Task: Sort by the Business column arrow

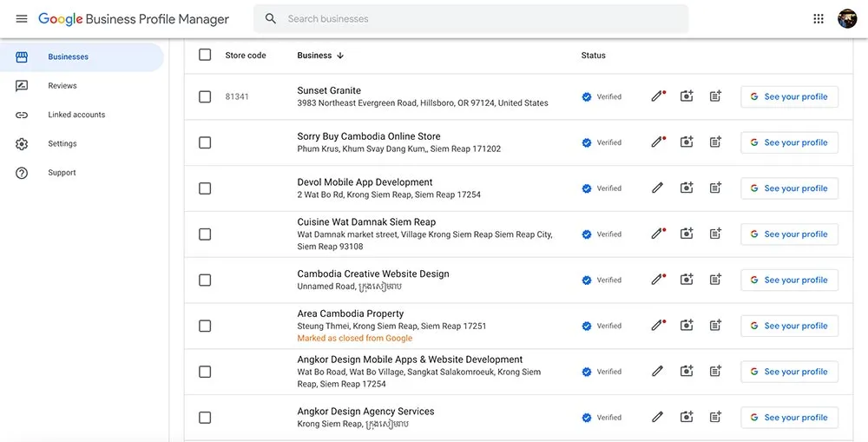Action: pos(340,56)
